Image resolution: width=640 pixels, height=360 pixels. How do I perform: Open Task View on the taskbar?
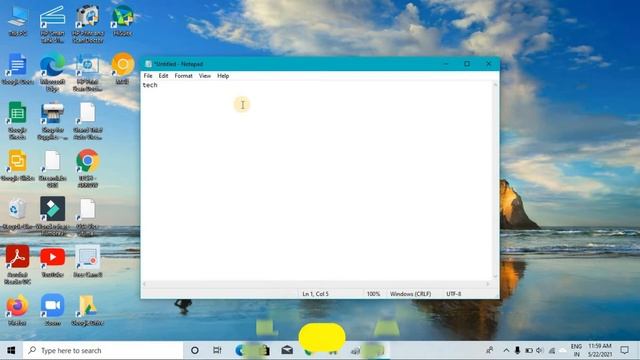coord(217,350)
